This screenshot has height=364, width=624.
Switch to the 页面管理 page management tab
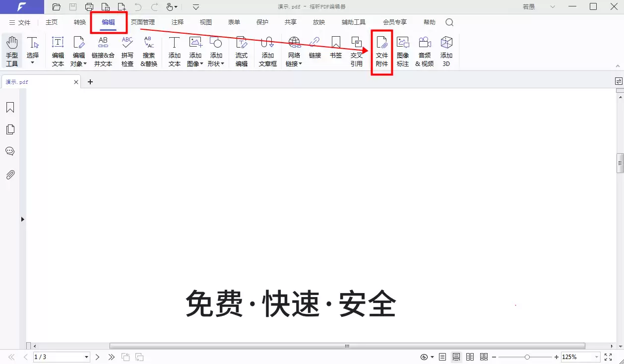143,22
